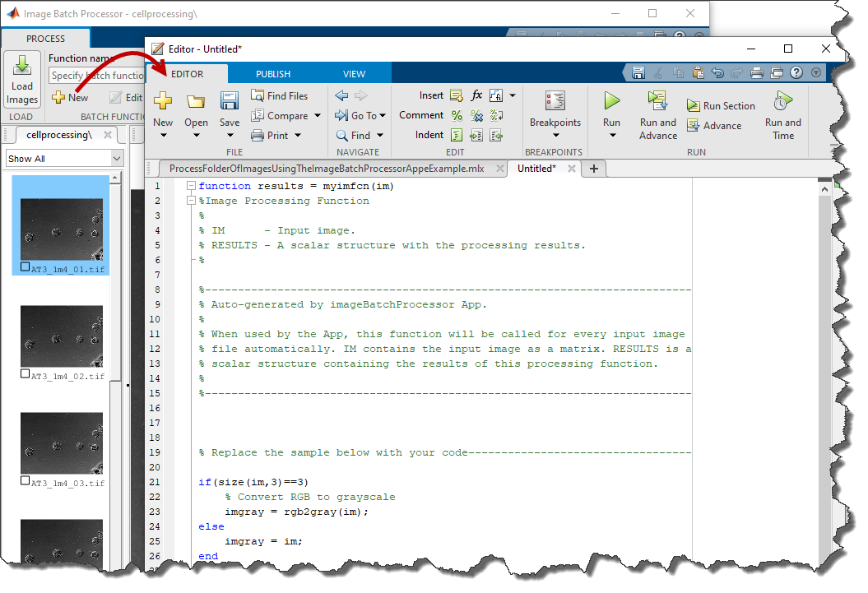
Task: Click the Advance button
Action: (x=714, y=126)
